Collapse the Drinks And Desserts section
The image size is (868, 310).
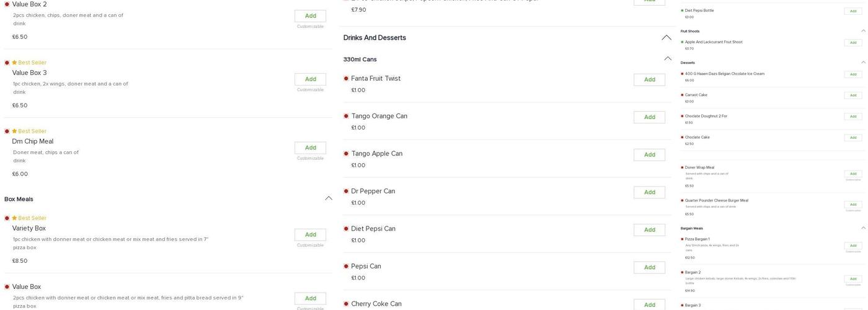tap(666, 38)
